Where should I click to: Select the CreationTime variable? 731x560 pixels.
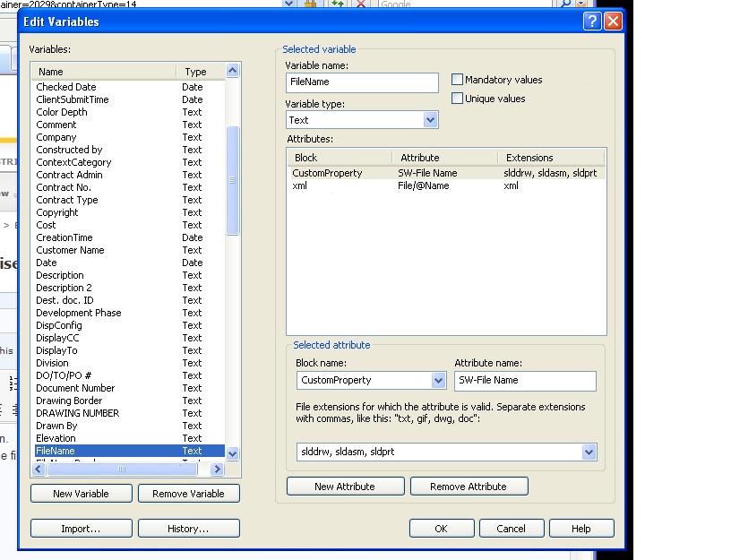pos(129,237)
